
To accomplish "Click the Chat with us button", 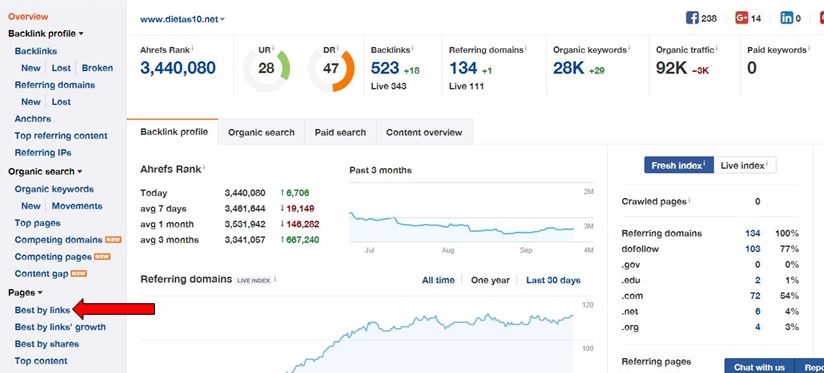I will 759,367.
